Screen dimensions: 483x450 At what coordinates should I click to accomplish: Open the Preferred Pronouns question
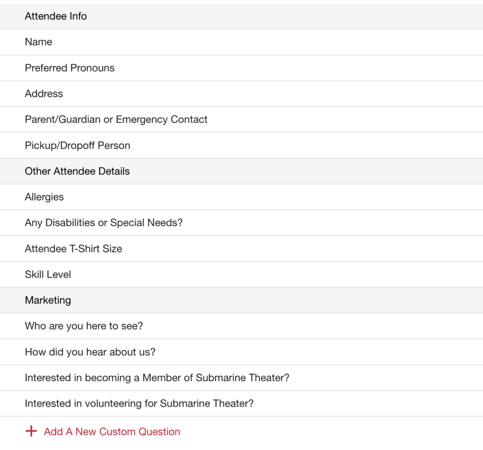pos(241,68)
